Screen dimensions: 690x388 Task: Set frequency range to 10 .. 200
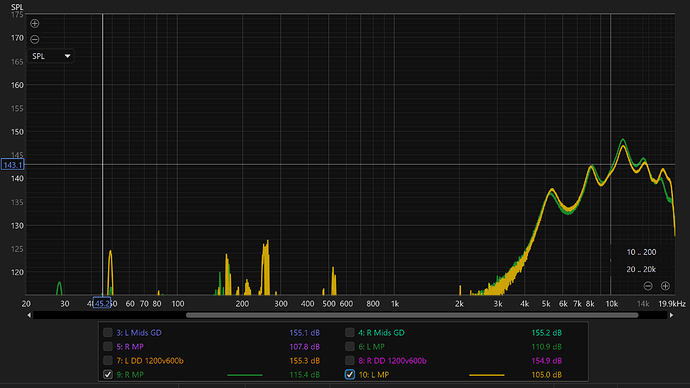(641, 252)
